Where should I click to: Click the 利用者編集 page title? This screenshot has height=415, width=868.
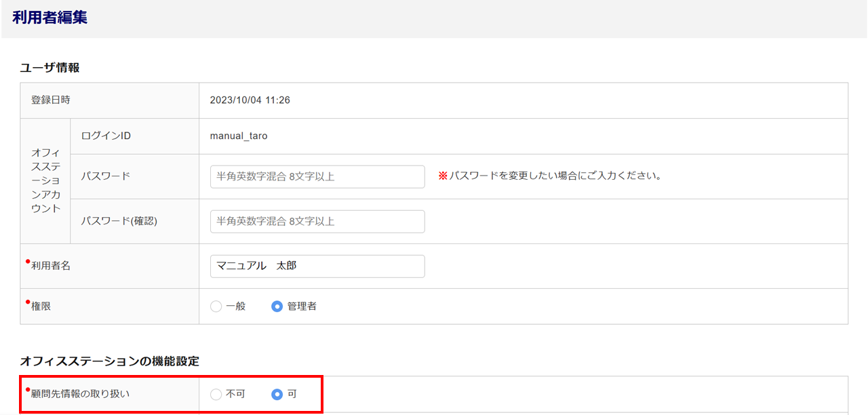tap(50, 18)
